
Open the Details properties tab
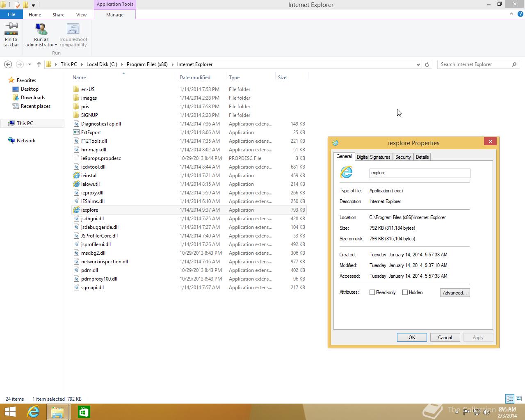pyautogui.click(x=422, y=157)
